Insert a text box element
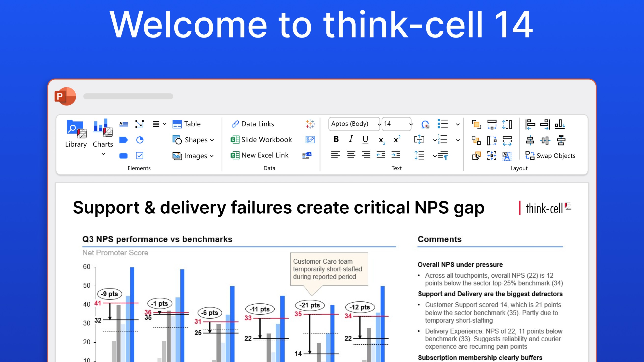Viewport: 644px width, 362px height. pos(123,124)
